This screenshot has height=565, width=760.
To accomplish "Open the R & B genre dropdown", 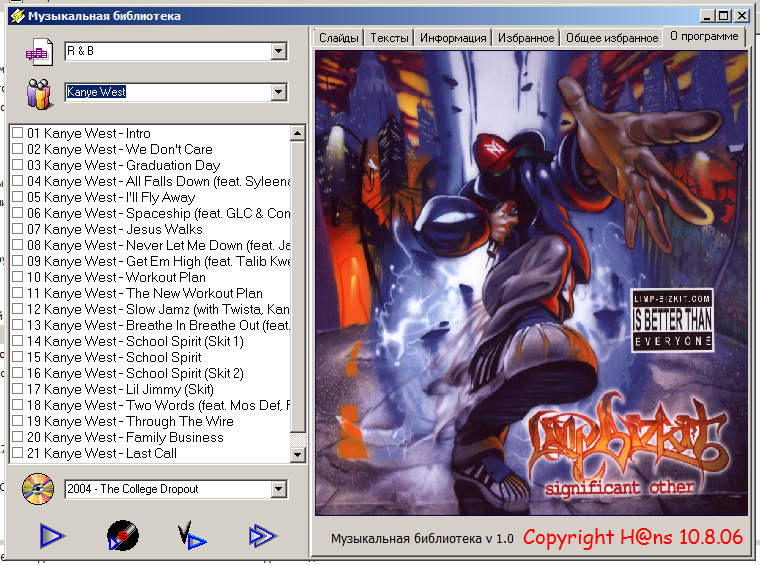I will 278,51.
